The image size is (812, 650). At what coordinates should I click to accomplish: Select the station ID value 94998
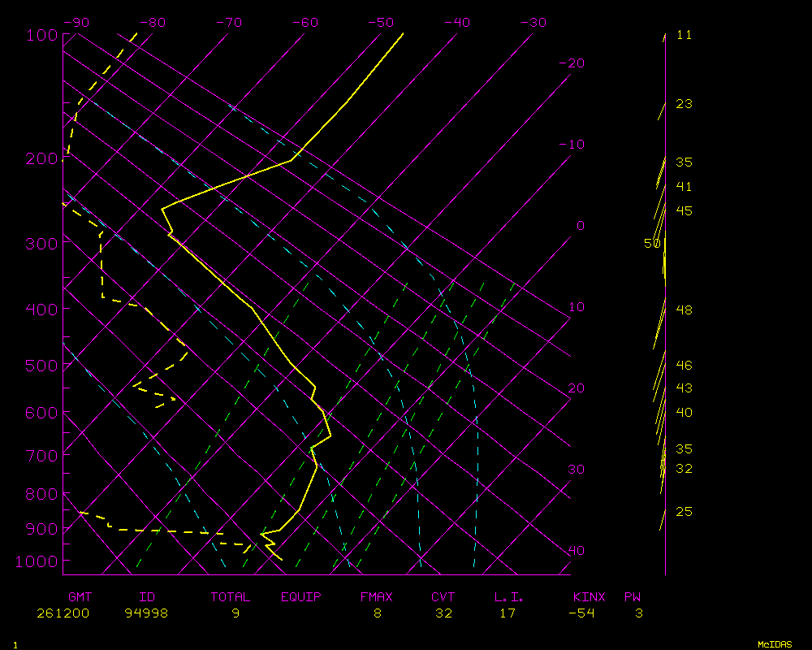point(146,613)
